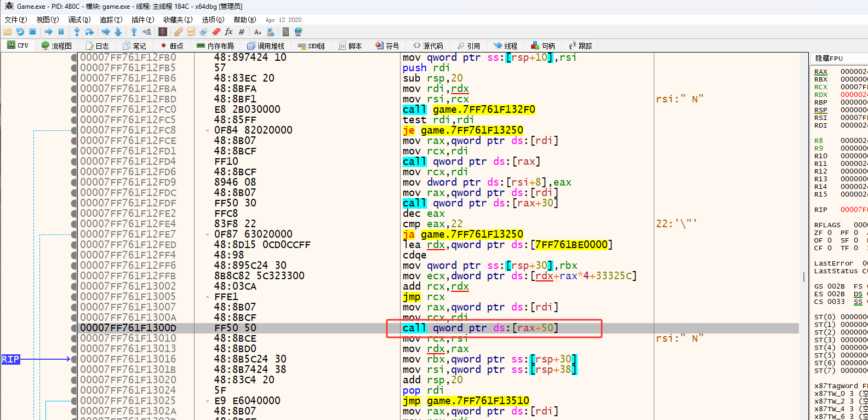Screen dimensions: 868x420
Task: Switch to the 句柄 tab
Action: pos(543,46)
